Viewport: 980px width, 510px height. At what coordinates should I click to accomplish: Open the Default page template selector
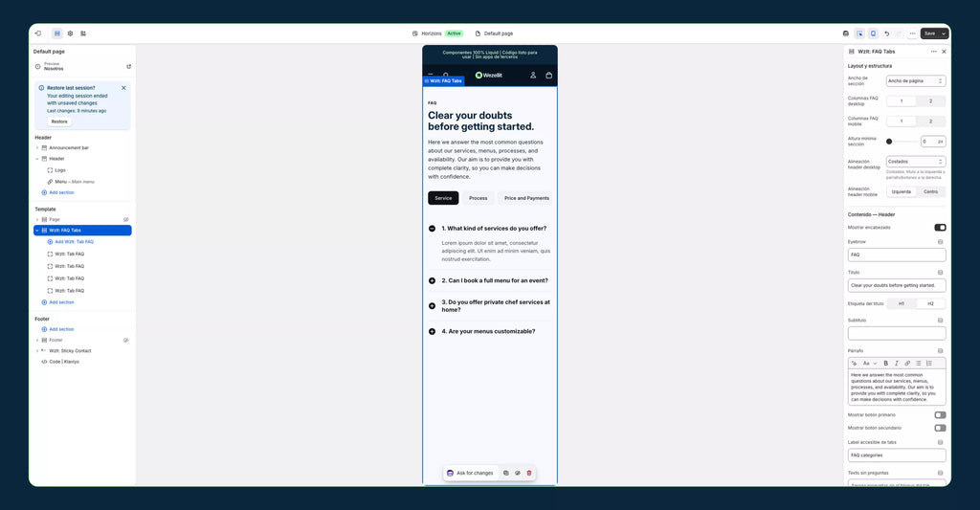click(494, 33)
